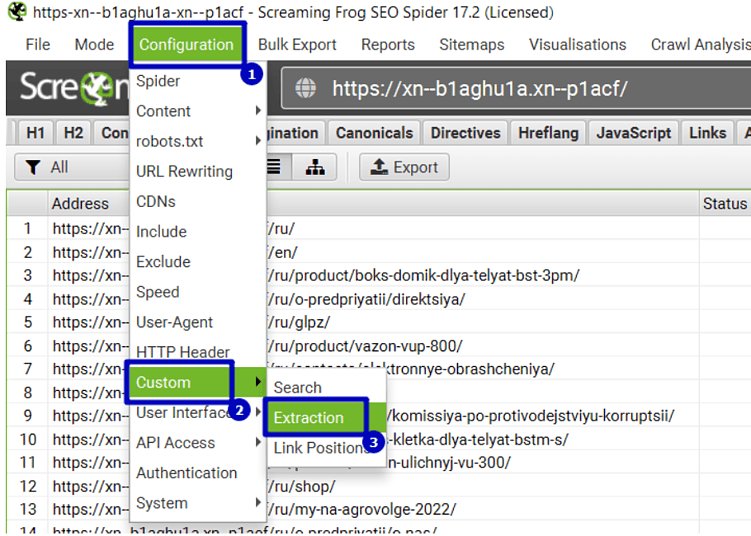The width and height of the screenshot is (751, 536).
Task: Open the Reports menu
Action: (x=387, y=45)
